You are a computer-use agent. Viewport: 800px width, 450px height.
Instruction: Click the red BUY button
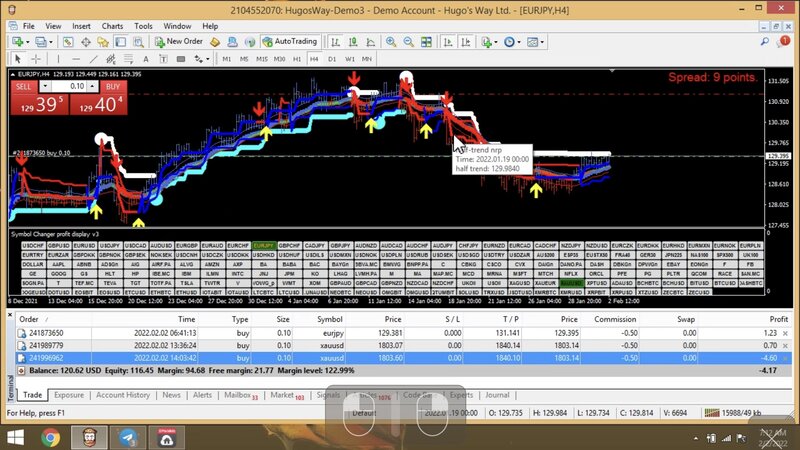[113, 87]
